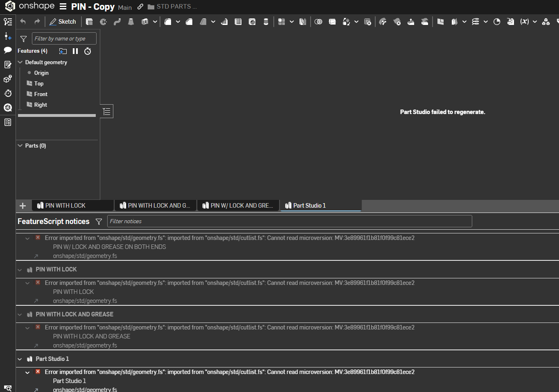The height and width of the screenshot is (392, 559).
Task: Select the Linear pattern tool
Action: tap(282, 22)
